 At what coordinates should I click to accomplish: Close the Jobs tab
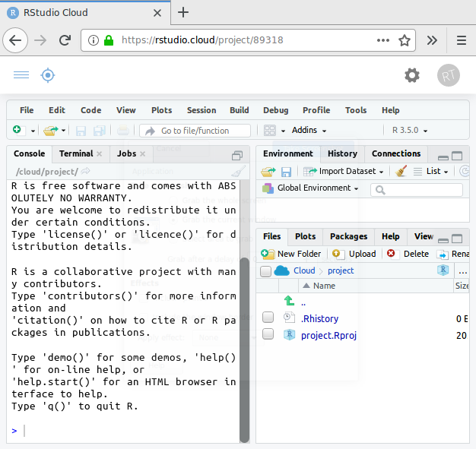[142, 153]
